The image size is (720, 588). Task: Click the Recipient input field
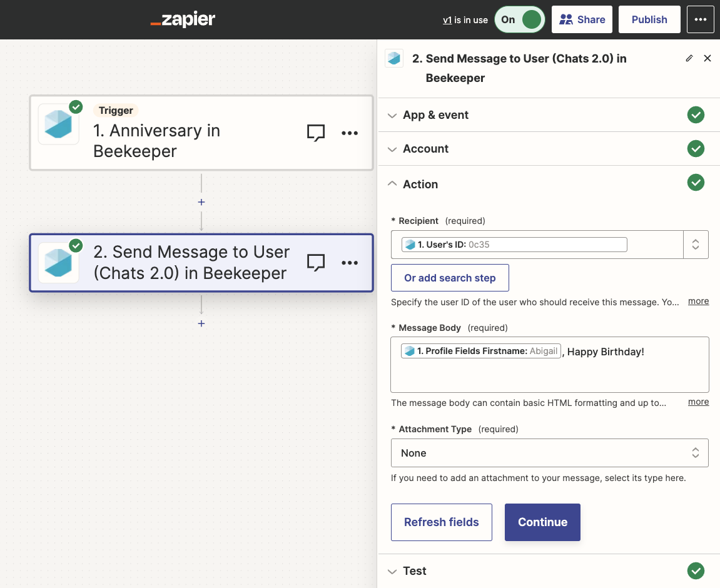coord(537,245)
